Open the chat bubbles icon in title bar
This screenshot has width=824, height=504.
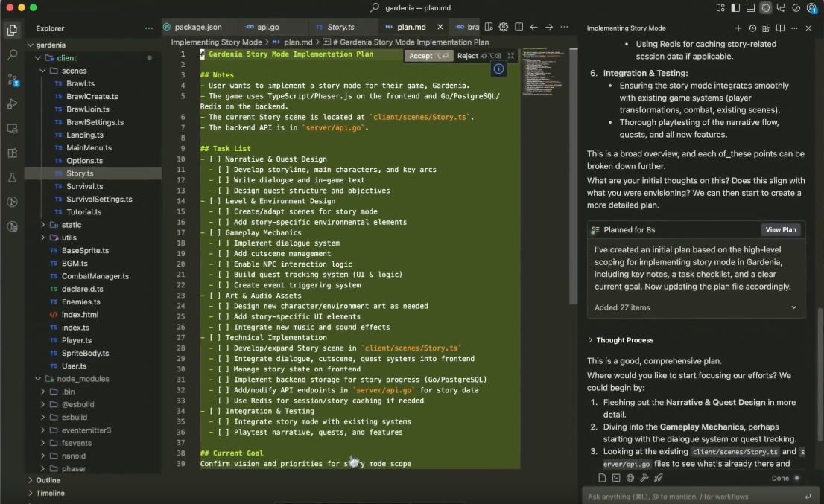pos(781,8)
